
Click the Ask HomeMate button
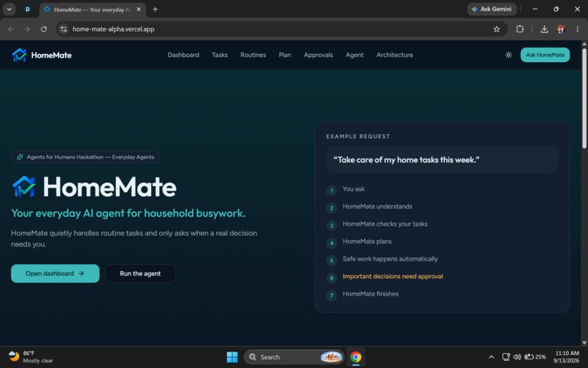(x=545, y=55)
